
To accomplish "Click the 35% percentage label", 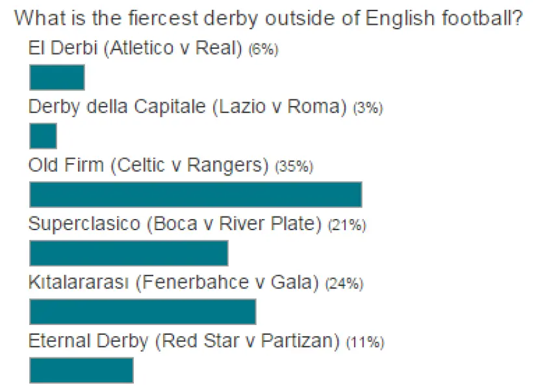I will pos(294,167).
